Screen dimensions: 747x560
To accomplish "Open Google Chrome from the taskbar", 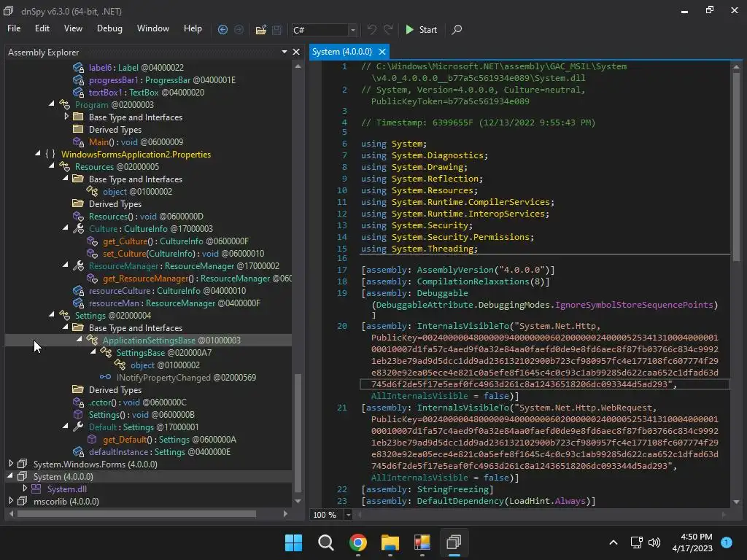I will [357, 542].
